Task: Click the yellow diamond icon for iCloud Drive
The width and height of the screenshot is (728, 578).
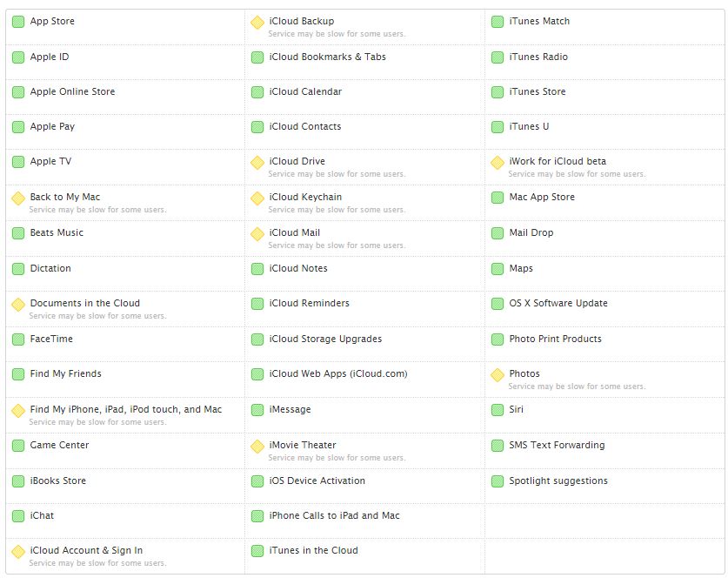Action: click(x=257, y=162)
